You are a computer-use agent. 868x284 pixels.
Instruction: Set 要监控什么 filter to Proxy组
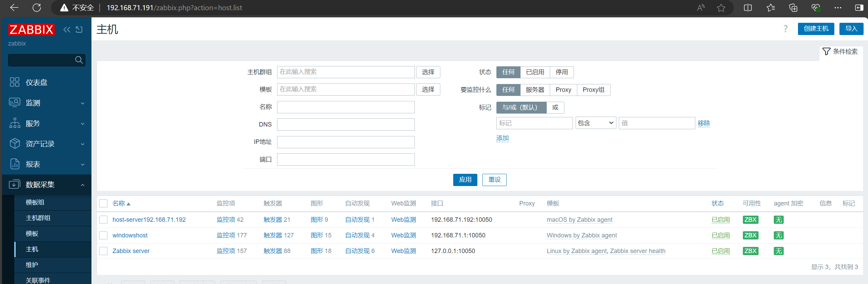[593, 90]
